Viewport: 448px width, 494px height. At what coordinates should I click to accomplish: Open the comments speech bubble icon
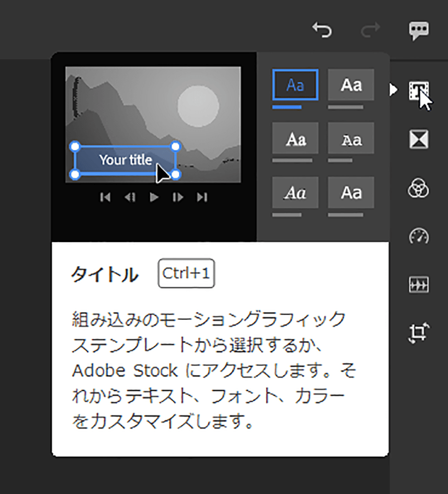pyautogui.click(x=419, y=30)
